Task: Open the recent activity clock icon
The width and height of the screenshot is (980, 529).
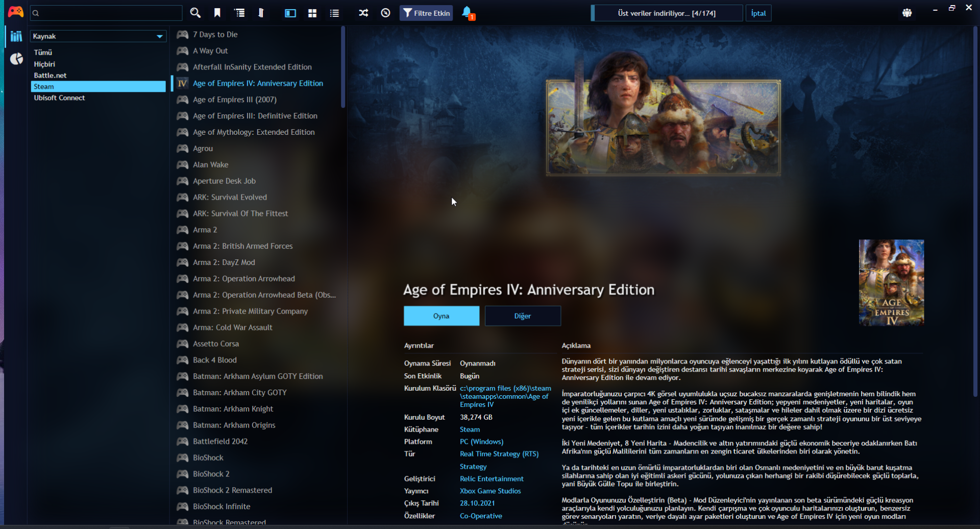Action: pos(385,13)
